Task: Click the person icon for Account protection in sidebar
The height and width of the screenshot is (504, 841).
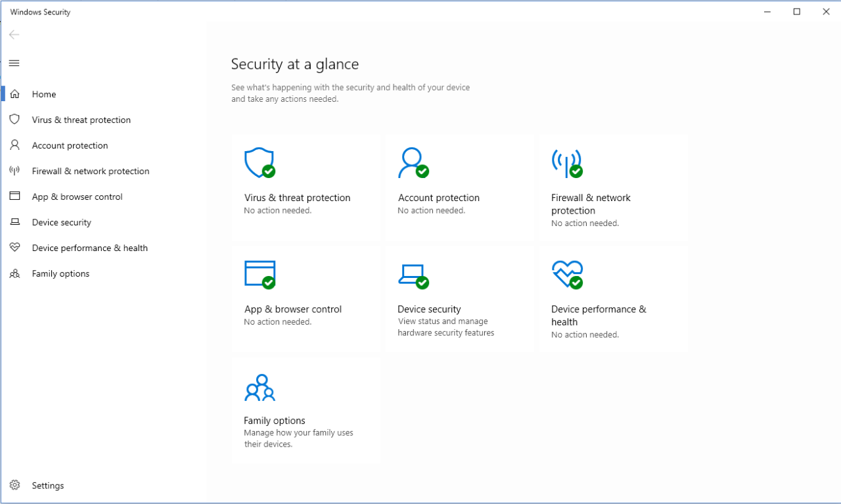Action: tap(14, 145)
